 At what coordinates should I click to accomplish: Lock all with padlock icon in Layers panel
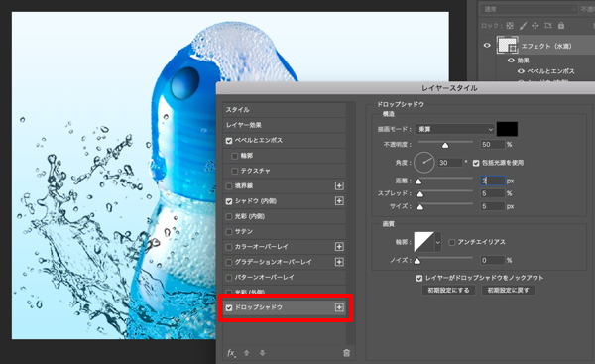click(x=561, y=26)
